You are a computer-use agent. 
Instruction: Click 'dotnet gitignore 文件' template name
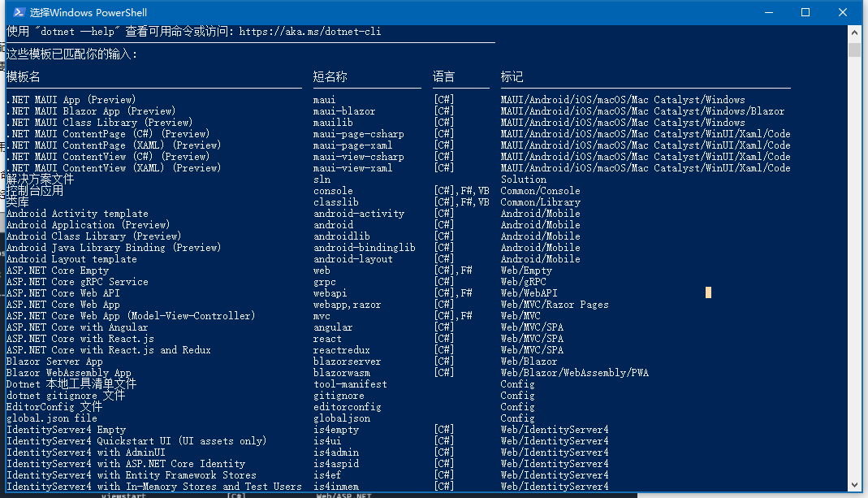point(65,395)
